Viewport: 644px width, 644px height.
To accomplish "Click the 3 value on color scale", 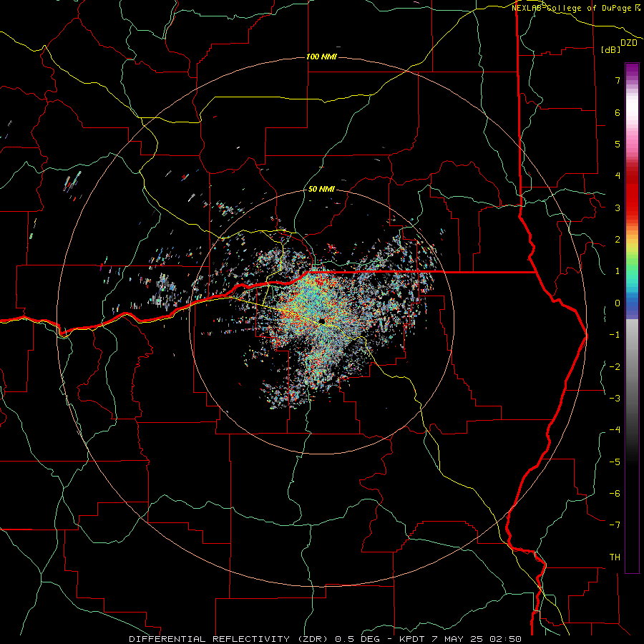I will point(618,208).
